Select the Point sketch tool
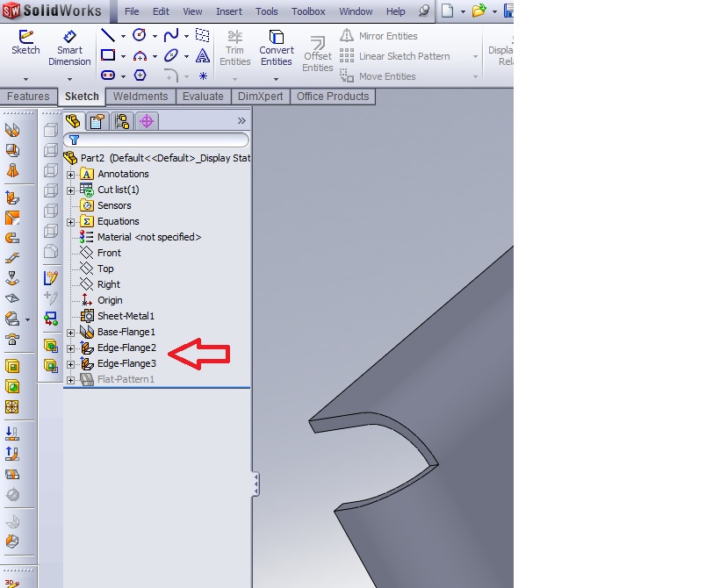 [203, 76]
